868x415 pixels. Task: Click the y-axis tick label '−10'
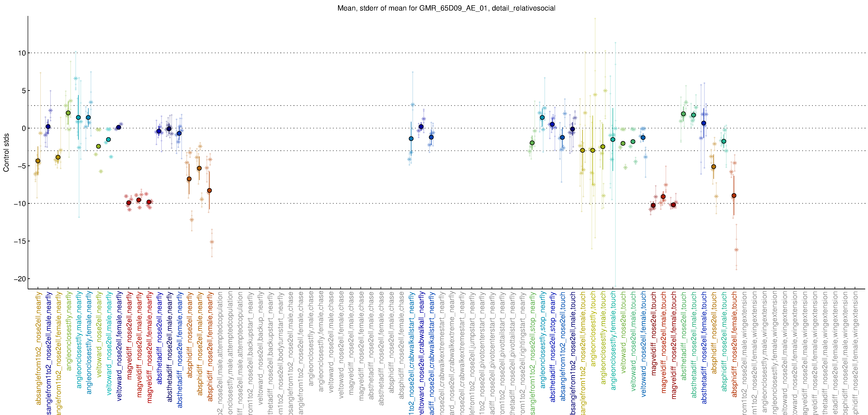pos(20,203)
